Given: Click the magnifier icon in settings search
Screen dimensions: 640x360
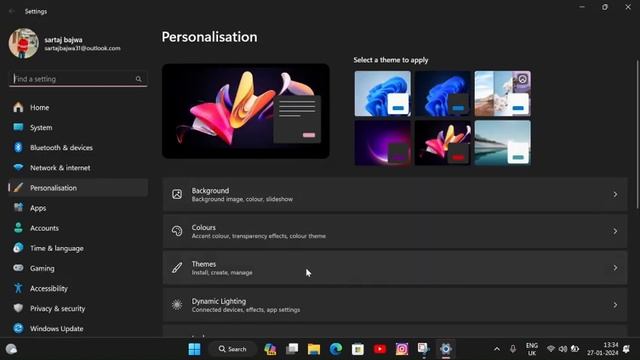Looking at the screenshot, I should [139, 79].
